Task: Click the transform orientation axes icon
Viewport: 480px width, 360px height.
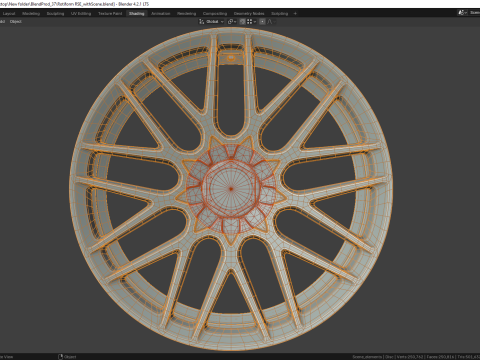Action: point(201,22)
